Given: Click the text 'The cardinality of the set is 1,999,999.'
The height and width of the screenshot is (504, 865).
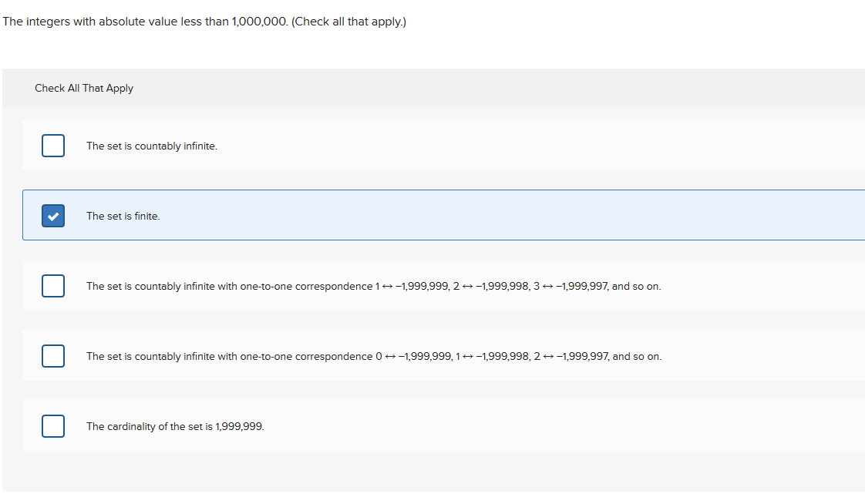Looking at the screenshot, I should (175, 426).
